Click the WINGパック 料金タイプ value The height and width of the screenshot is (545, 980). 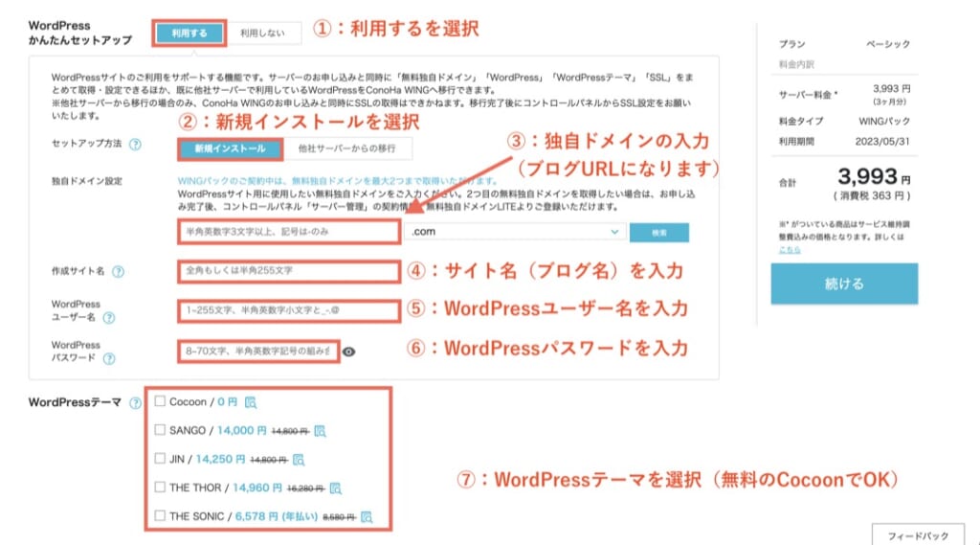[x=884, y=121]
